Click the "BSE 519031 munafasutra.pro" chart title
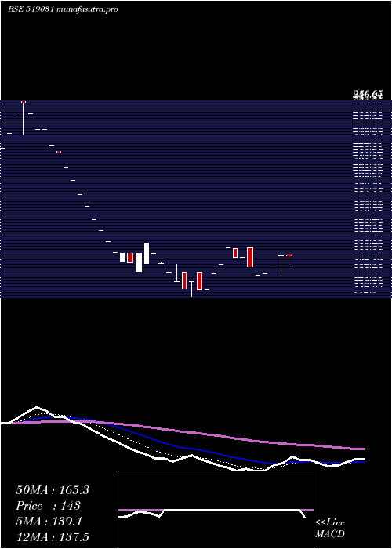392x549 pixels. [x=63, y=9]
